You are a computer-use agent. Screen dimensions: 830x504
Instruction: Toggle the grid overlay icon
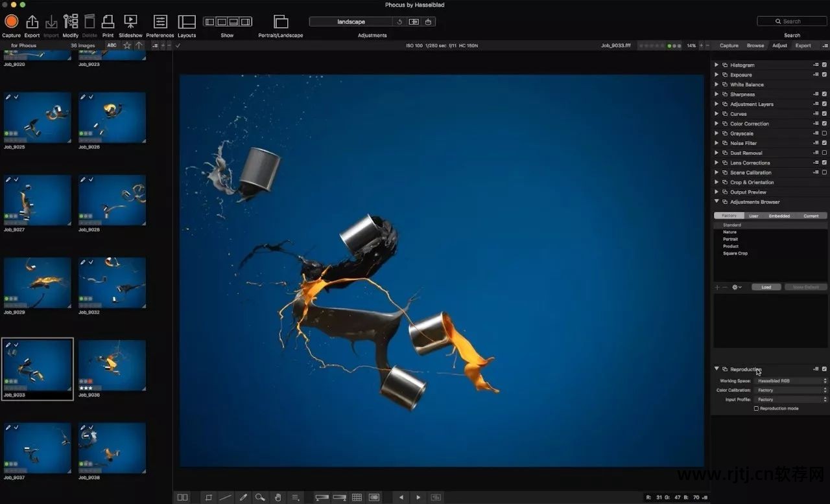coord(357,498)
